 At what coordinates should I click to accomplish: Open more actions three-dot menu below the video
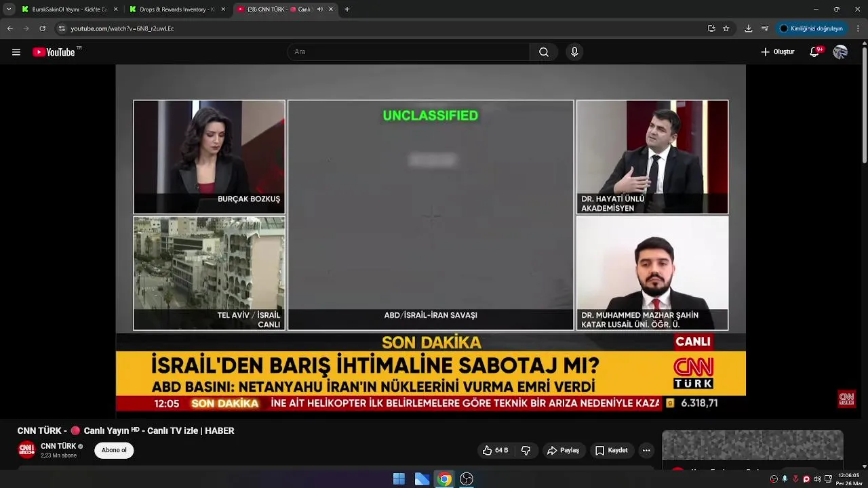click(646, 450)
